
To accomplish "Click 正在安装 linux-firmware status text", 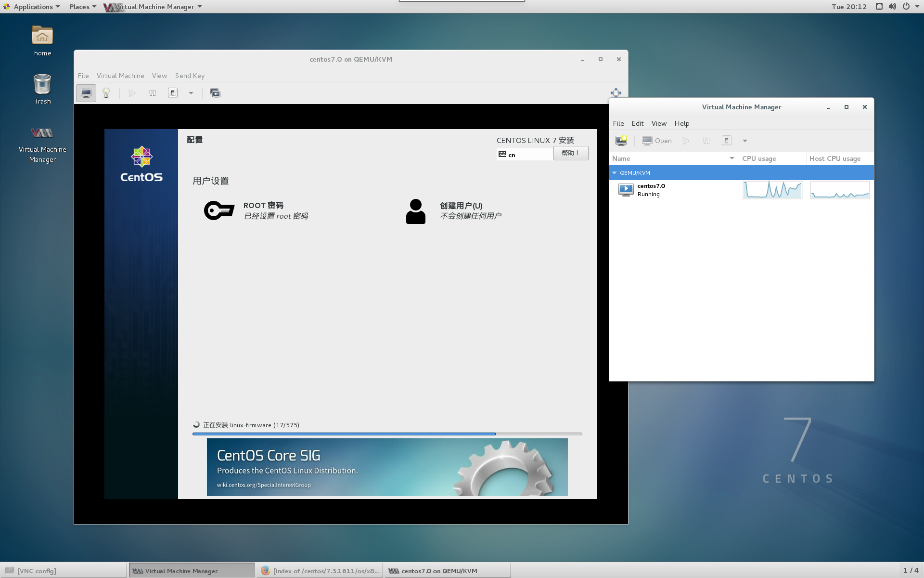I will pyautogui.click(x=251, y=425).
